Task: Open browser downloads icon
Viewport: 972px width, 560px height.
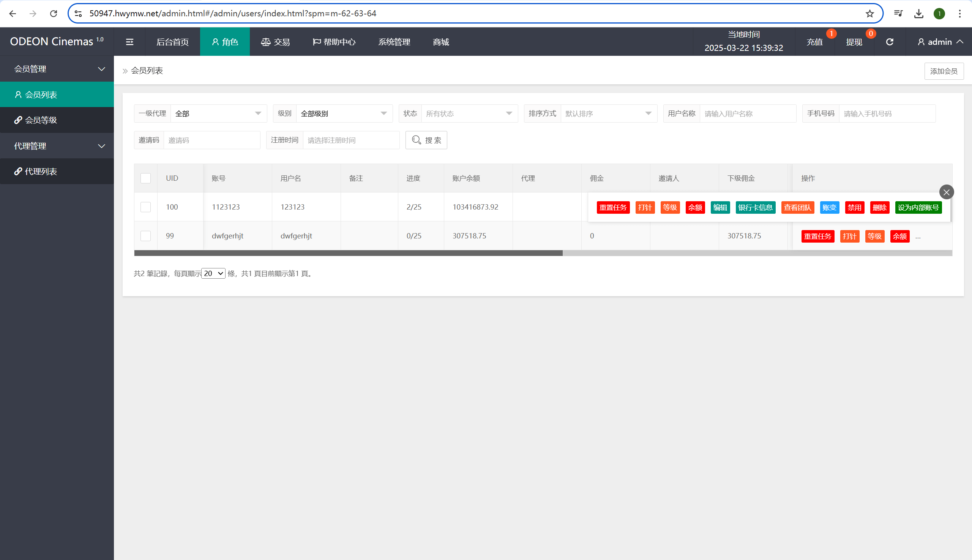Action: [918, 14]
